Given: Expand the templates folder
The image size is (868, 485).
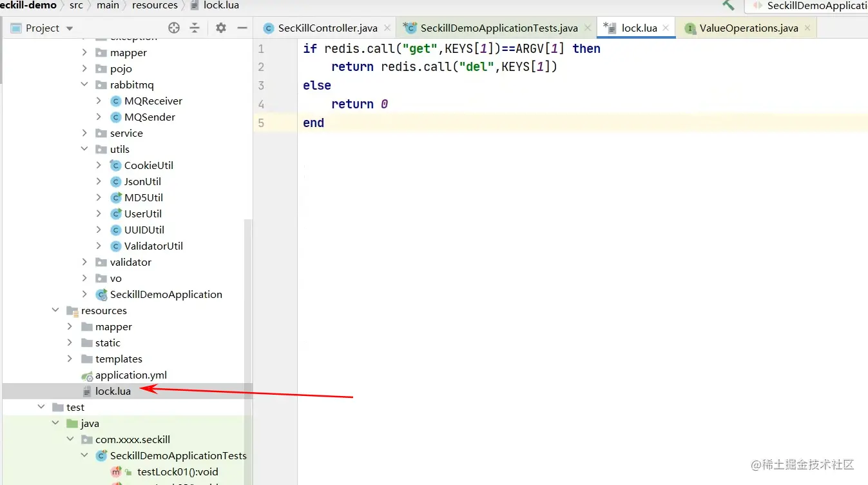Looking at the screenshot, I should tap(70, 359).
